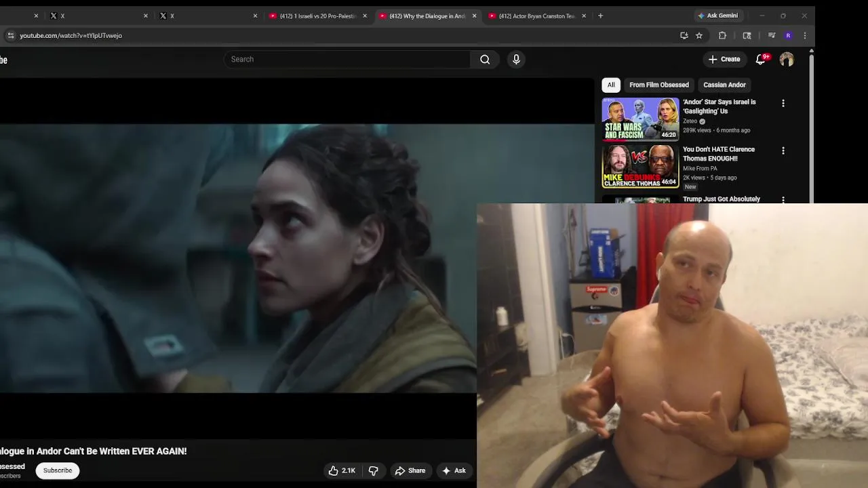Viewport: 868px width, 488px height.
Task: Open the Star Wars and Fascism thumbnail
Action: pyautogui.click(x=640, y=119)
